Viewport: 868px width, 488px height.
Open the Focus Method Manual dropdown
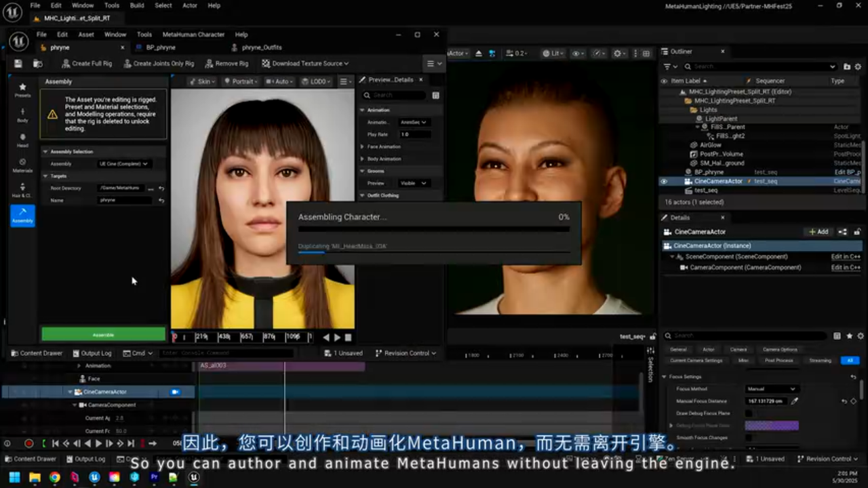click(x=771, y=388)
